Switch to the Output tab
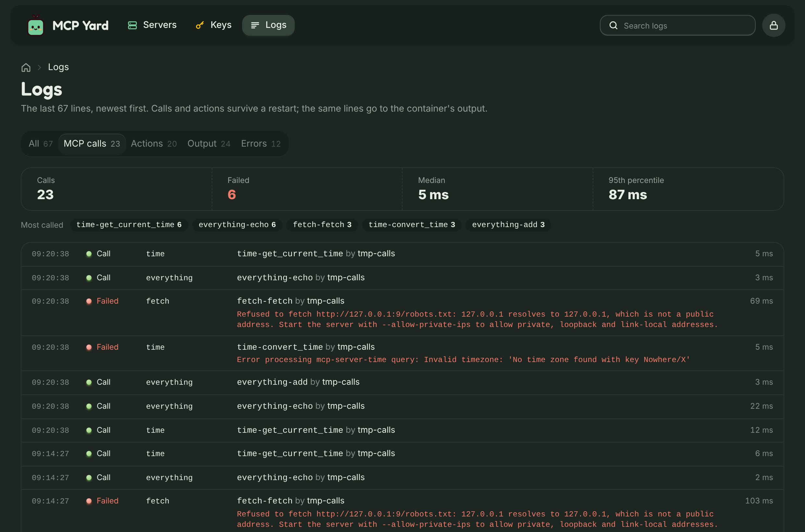This screenshot has height=532, width=805. point(209,144)
